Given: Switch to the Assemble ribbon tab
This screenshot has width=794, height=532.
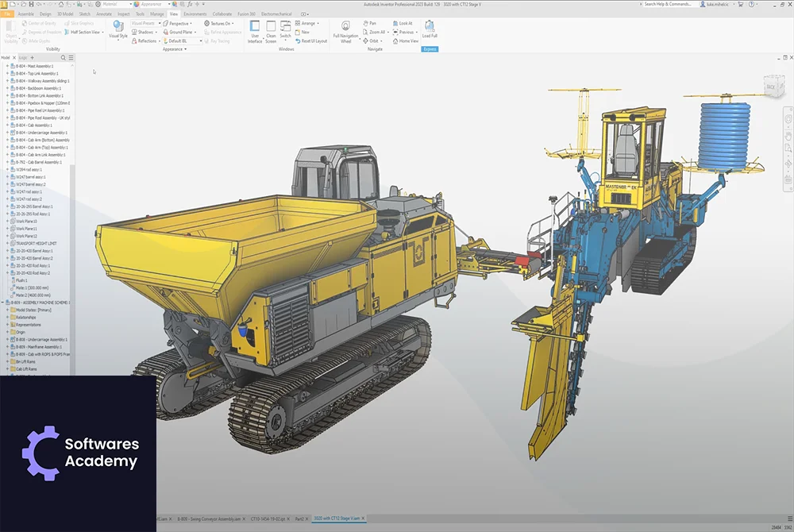Looking at the screenshot, I should point(26,14).
